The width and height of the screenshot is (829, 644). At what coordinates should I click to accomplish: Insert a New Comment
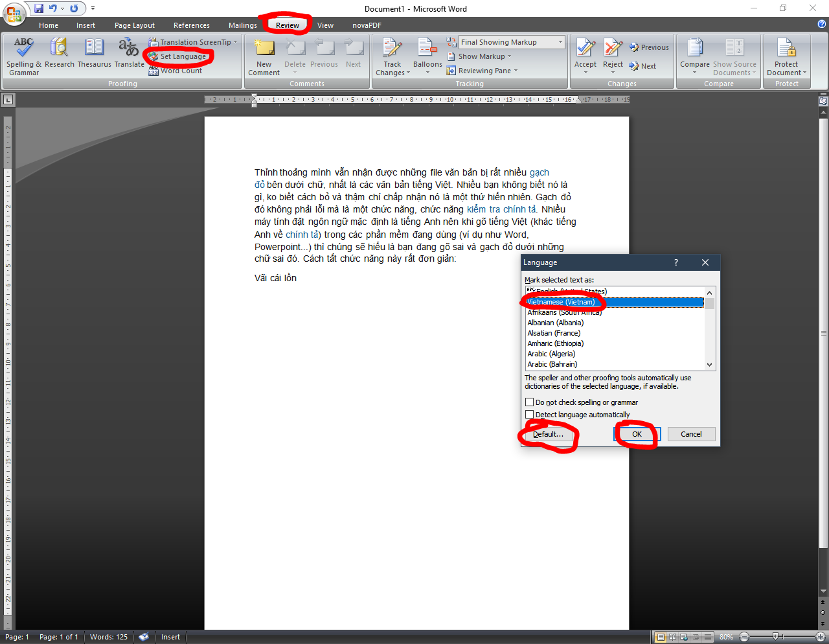(264, 51)
